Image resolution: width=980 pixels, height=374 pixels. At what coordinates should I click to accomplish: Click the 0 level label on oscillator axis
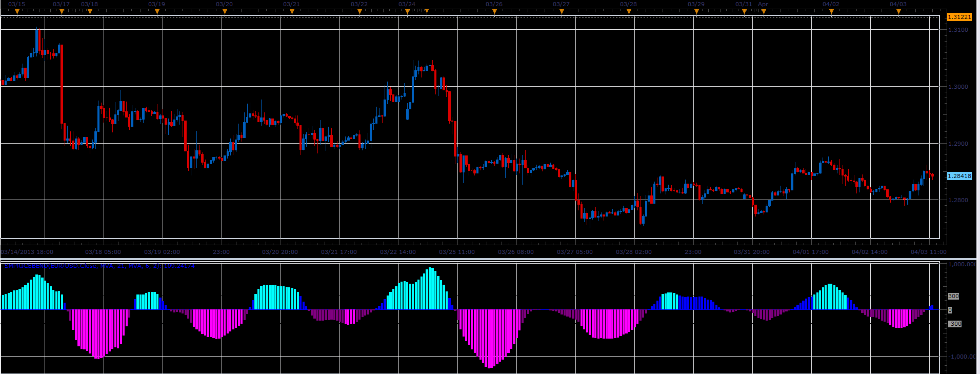(950, 310)
